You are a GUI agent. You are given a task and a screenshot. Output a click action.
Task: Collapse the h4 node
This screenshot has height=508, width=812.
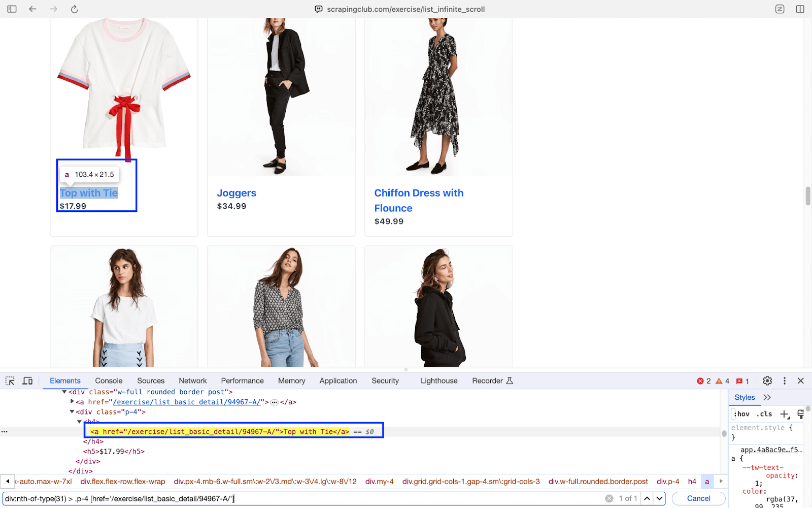79,422
